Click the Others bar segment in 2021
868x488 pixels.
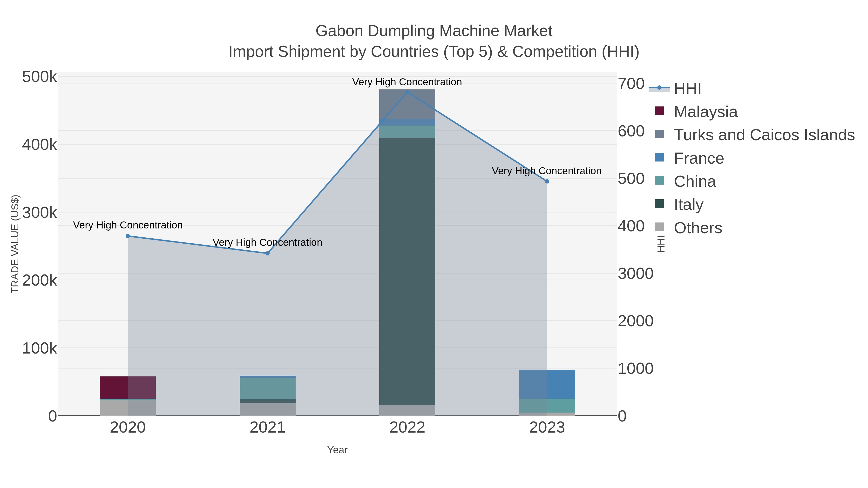268,409
